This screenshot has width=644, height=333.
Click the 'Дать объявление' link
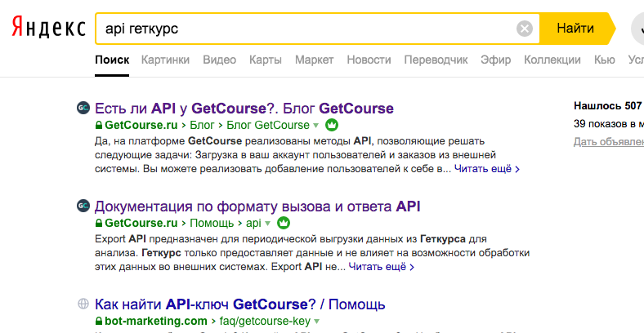click(609, 142)
